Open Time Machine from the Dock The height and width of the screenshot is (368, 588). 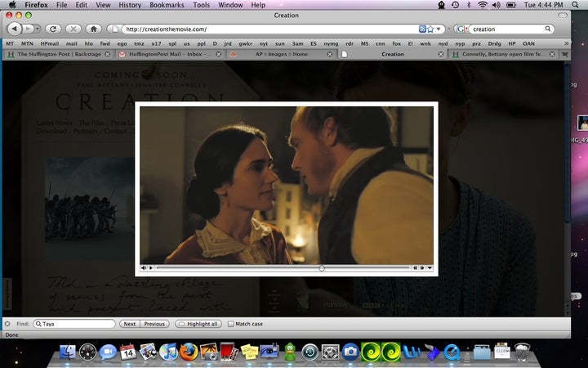pos(310,352)
